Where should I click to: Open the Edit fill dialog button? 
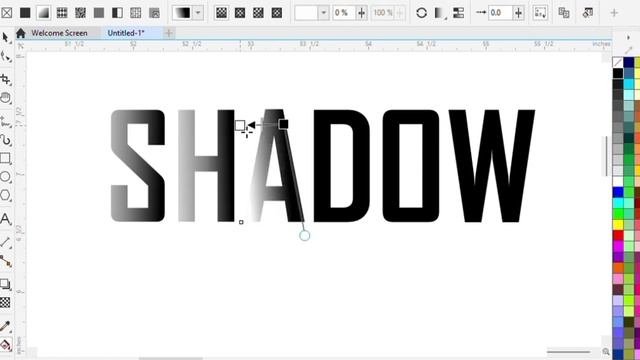[588, 13]
